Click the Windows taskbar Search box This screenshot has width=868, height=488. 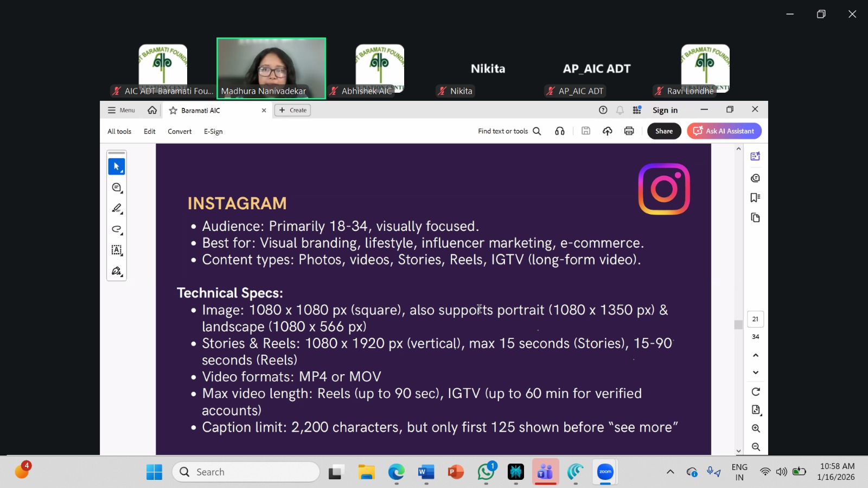[246, 472]
